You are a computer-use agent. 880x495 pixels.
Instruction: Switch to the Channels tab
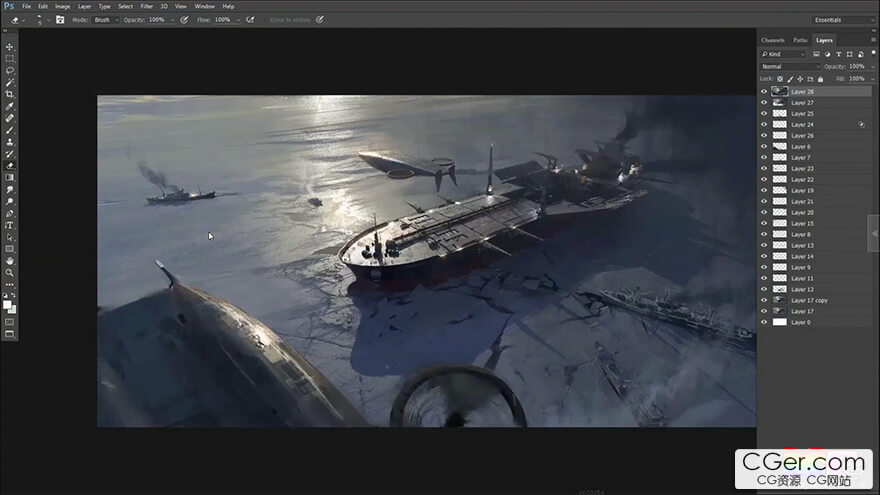[x=773, y=40]
